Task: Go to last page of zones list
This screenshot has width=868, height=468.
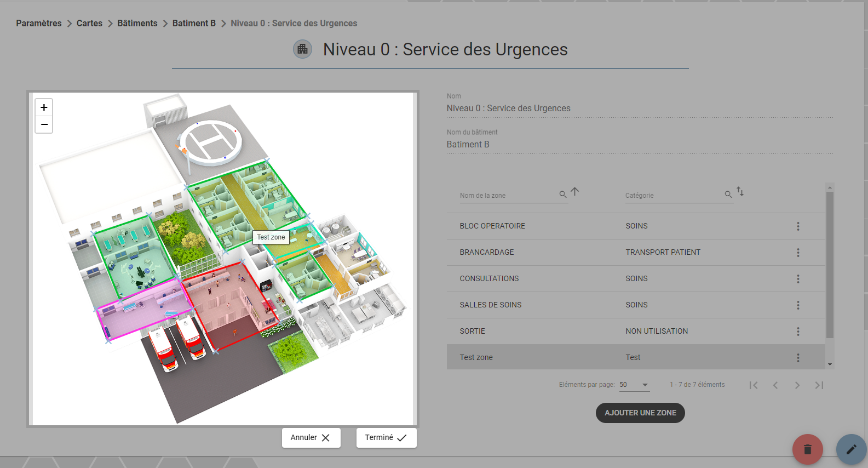Action: (x=819, y=385)
